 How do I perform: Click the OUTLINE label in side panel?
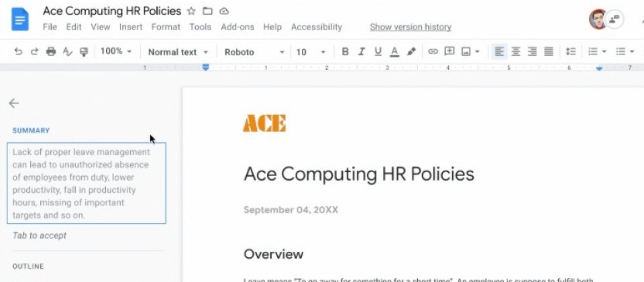[x=28, y=267]
